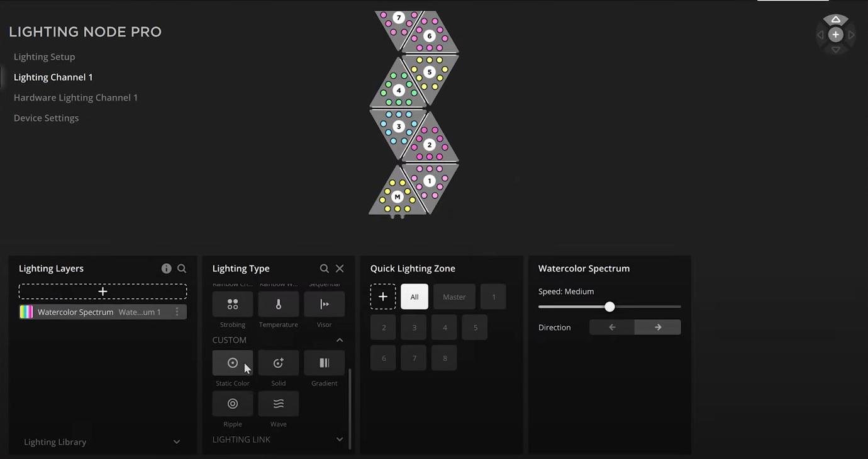Apply the Gradient lighting effect
This screenshot has height=459, width=868.
click(324, 363)
